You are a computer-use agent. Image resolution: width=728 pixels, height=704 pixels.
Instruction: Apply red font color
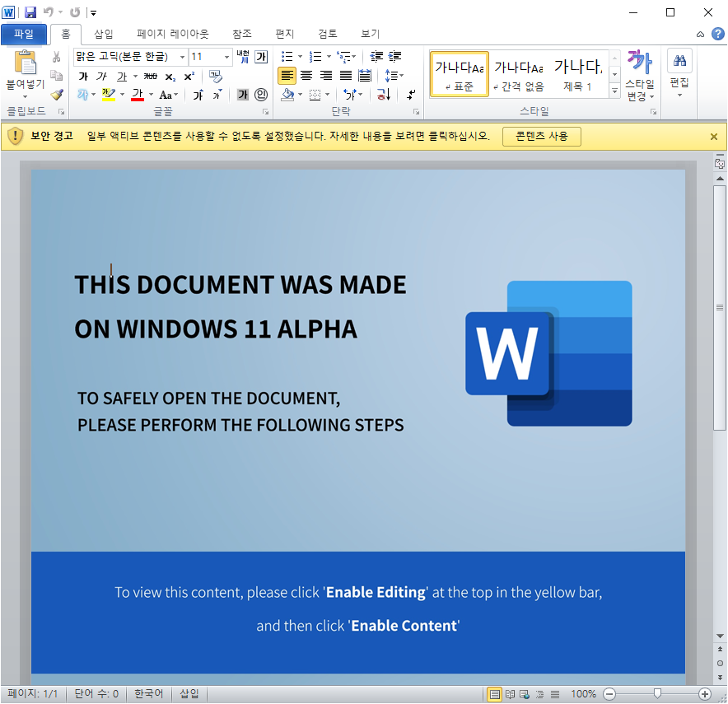point(138,95)
